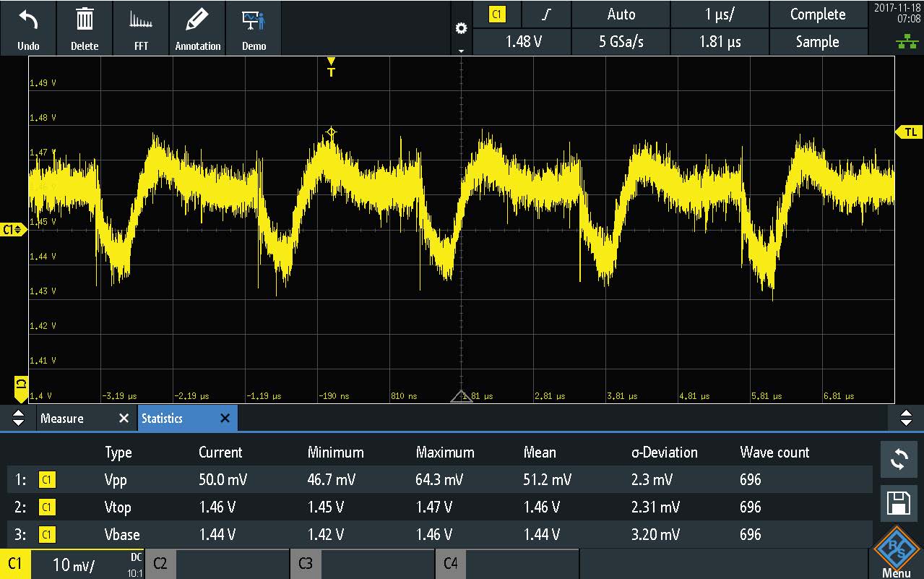
Task: Close the Statistics tab
Action: coord(225,419)
